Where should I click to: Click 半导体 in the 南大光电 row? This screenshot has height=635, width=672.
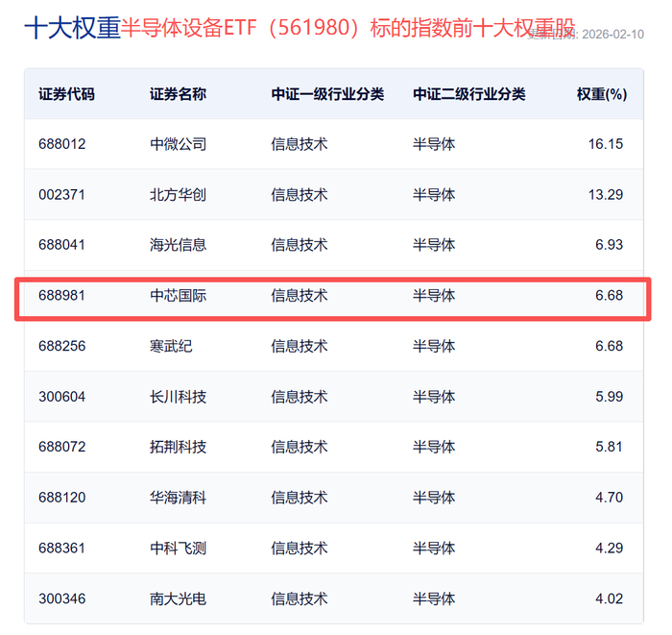click(x=434, y=598)
